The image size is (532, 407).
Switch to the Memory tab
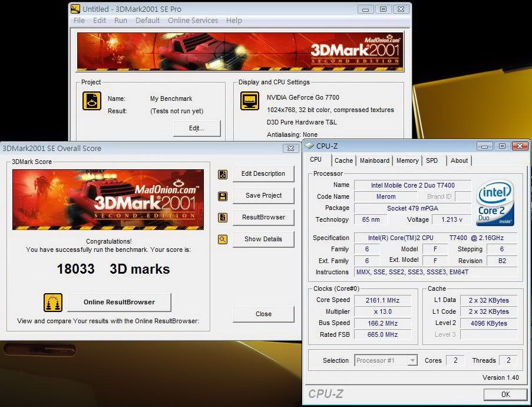408,160
